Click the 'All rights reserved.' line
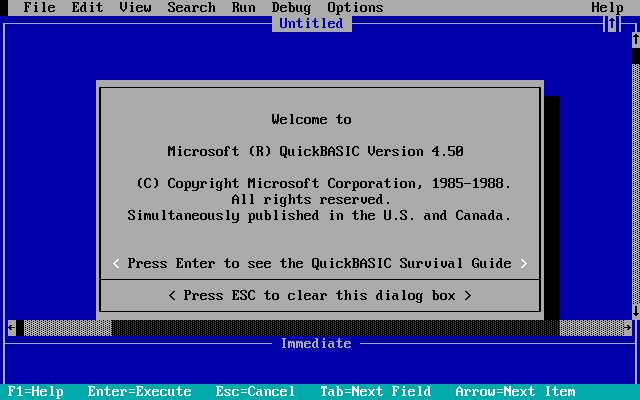This screenshot has width=640, height=400. [x=311, y=200]
